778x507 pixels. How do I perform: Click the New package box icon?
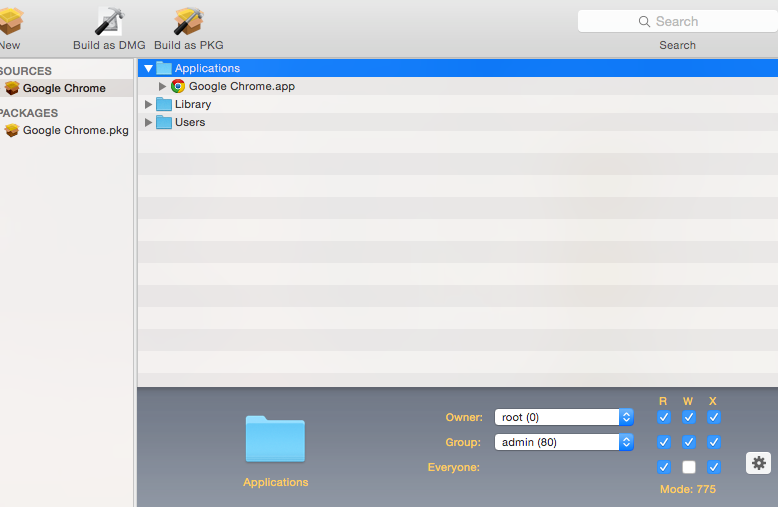pos(10,21)
